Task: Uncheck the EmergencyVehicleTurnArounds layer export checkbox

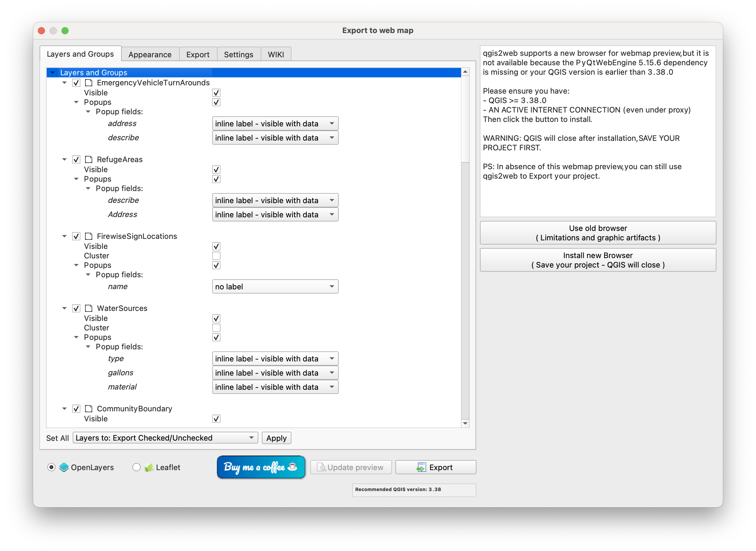Action: (x=76, y=83)
